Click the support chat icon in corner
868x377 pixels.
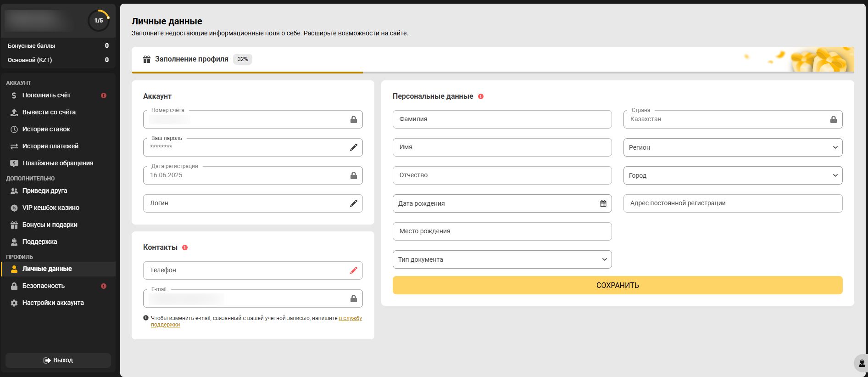[x=861, y=363]
